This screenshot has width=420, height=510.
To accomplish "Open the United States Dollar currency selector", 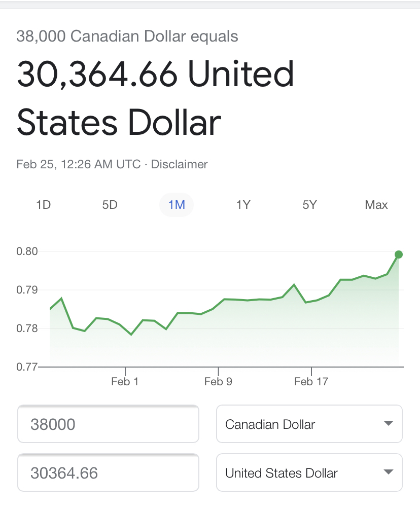I will [x=309, y=472].
